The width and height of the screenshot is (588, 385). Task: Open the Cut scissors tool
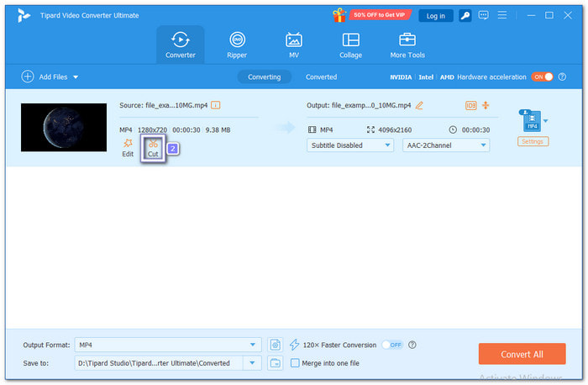(x=153, y=148)
